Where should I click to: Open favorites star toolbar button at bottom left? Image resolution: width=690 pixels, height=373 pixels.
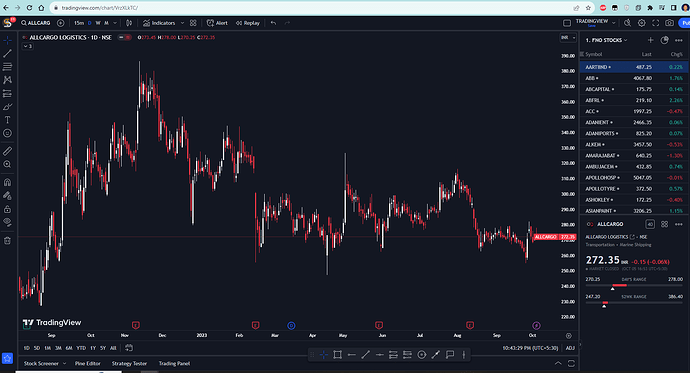point(7,358)
